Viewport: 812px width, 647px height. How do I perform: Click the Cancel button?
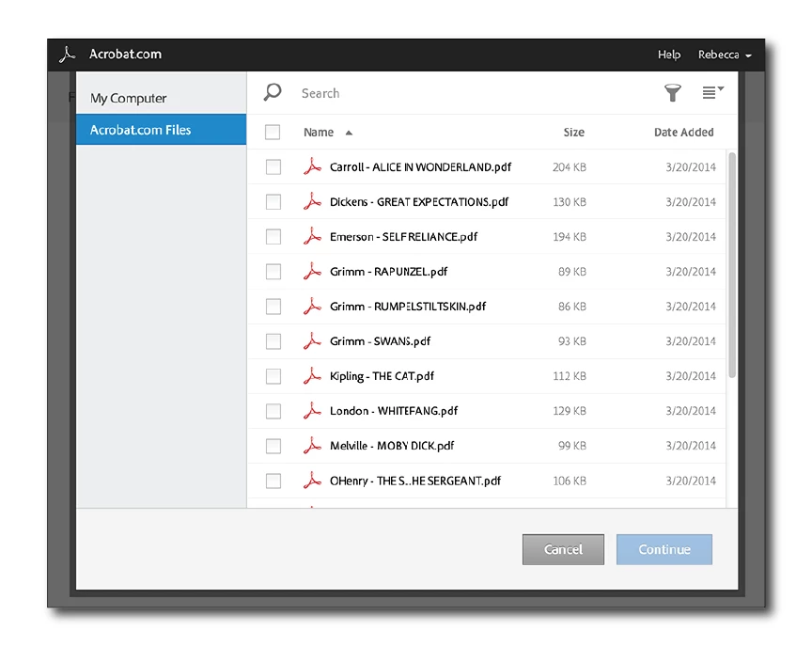(x=563, y=549)
